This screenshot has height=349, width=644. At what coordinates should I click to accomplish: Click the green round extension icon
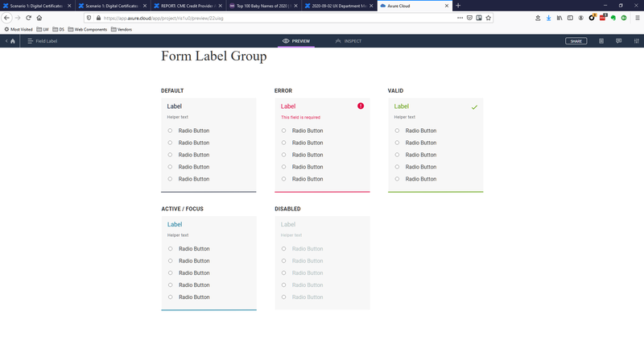click(624, 18)
